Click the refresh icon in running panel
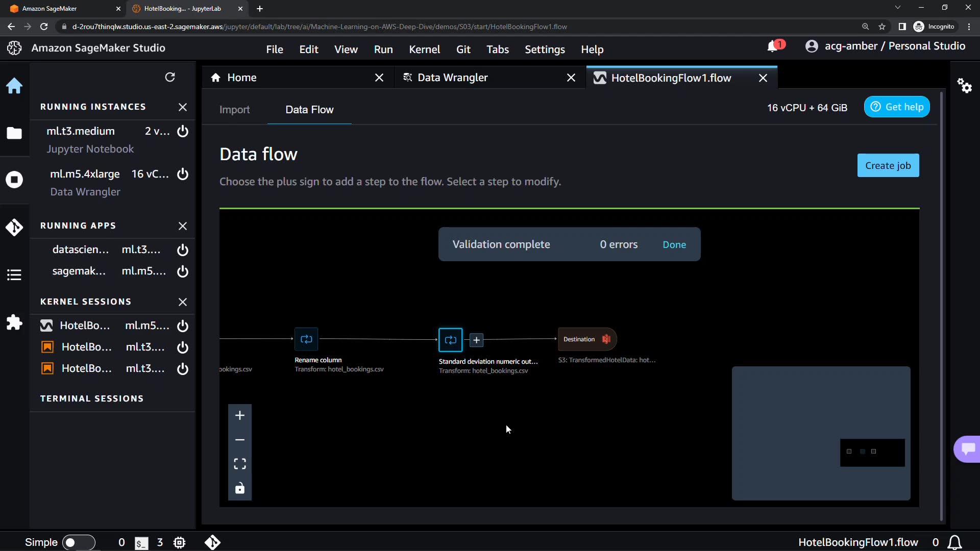 [170, 77]
